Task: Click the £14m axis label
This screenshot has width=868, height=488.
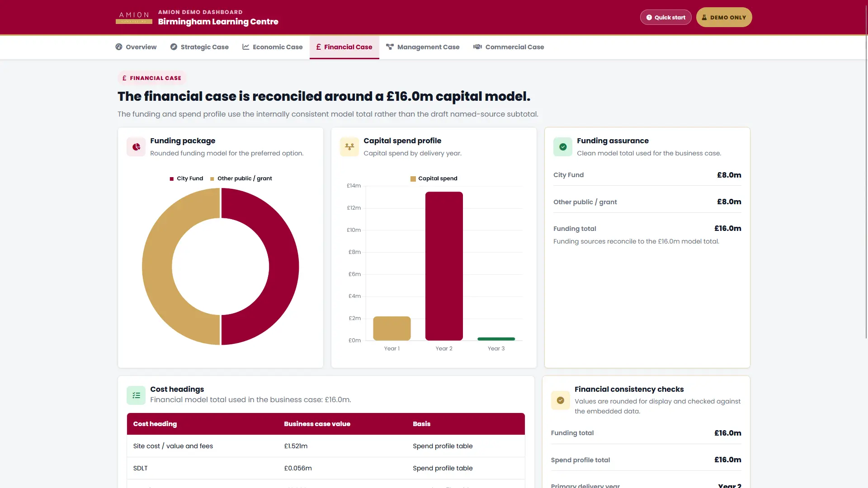Action: (x=354, y=186)
